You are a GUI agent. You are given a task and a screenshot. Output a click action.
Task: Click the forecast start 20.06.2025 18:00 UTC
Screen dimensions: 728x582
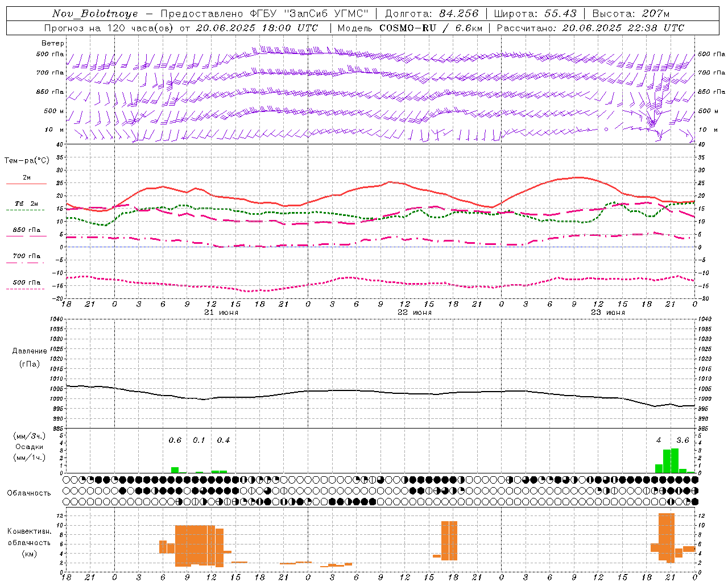[x=257, y=28]
